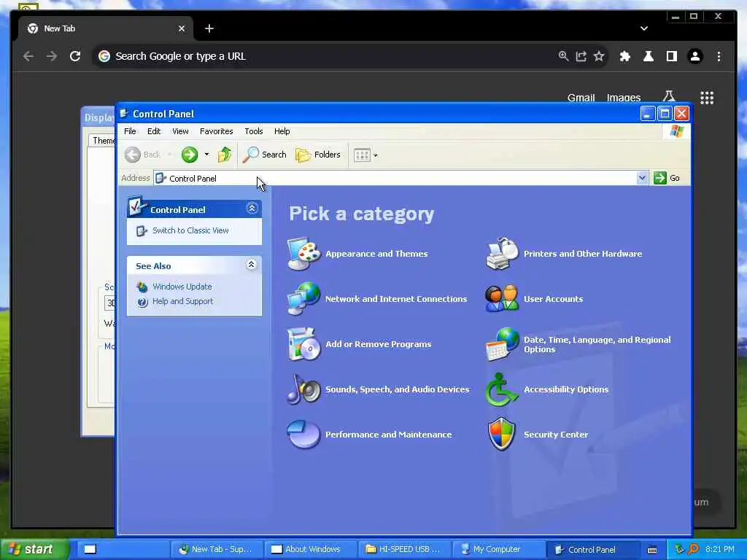Screen dimensions: 747x560
Task: Open the Security Center shield icon
Action: (502, 435)
